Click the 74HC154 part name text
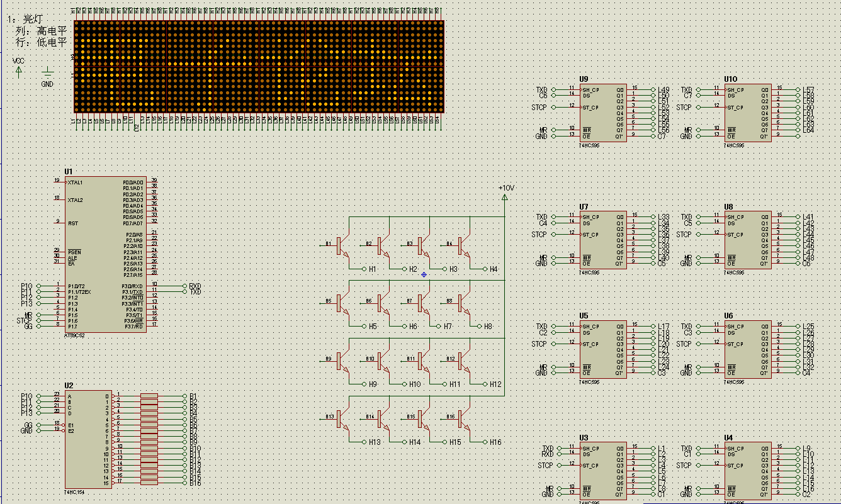 tap(74, 493)
